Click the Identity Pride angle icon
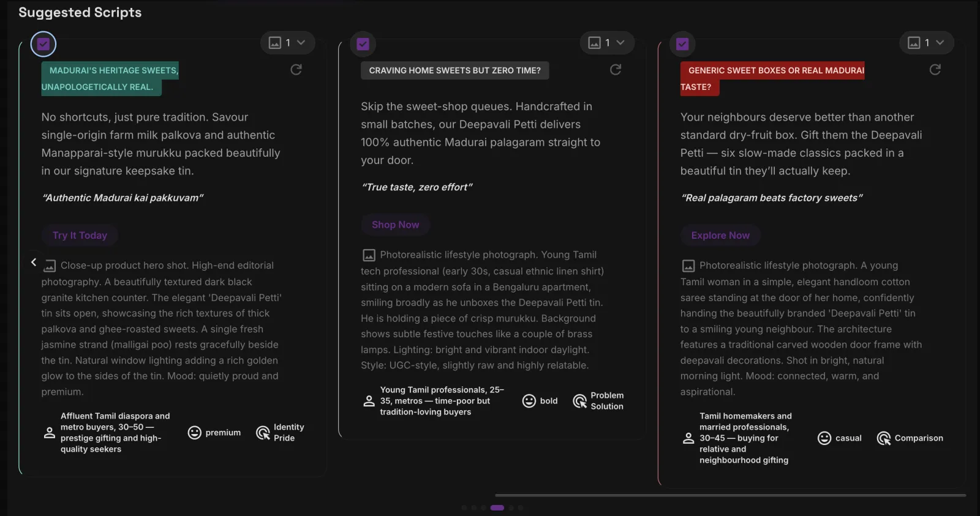 pyautogui.click(x=263, y=433)
